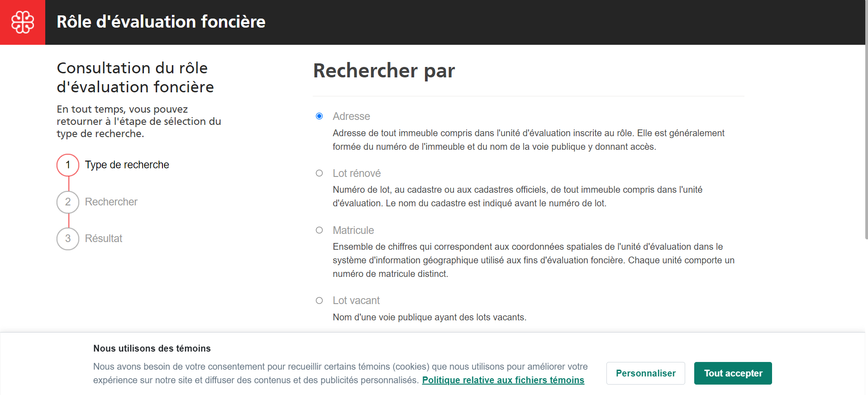Click the description starting 'Adresse de tout immeuble'
Viewport: 868px width, 395px height.
click(529, 140)
